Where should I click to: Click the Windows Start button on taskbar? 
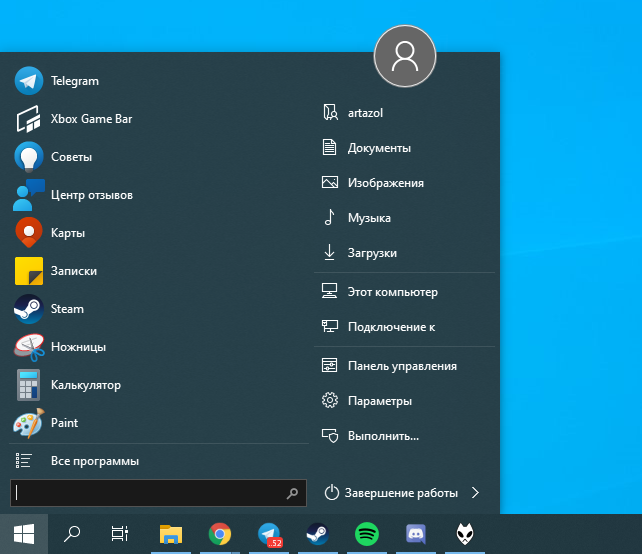[24, 534]
